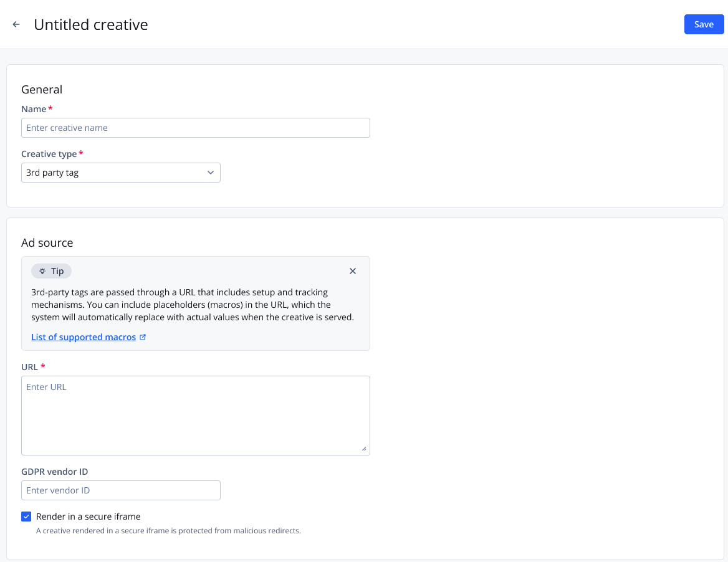Click the back arrow beside Untitled creative
Screen dimensions: 728x562
[16, 24]
